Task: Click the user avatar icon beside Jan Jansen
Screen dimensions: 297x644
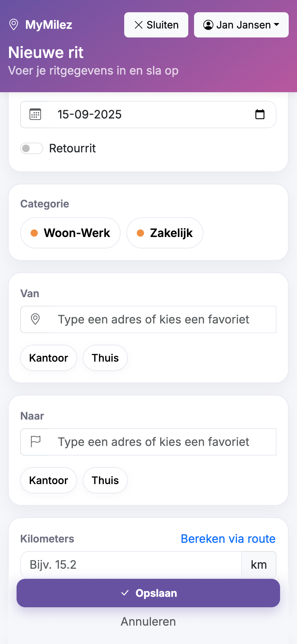Action: 208,25
